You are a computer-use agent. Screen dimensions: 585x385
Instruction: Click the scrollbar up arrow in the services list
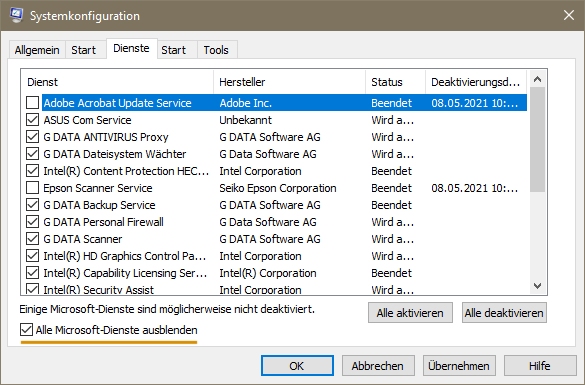click(x=538, y=79)
